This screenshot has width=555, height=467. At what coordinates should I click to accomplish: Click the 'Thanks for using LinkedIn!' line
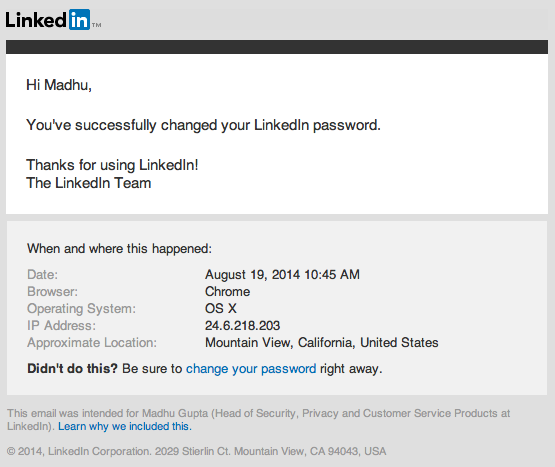click(112, 165)
